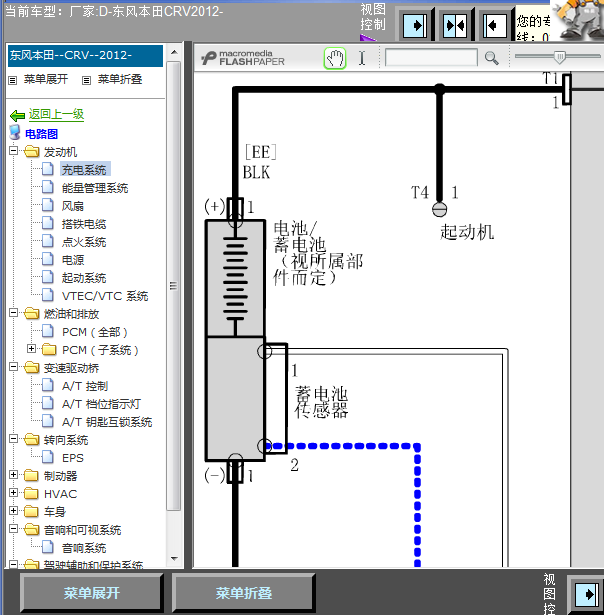Open the 起动系统 diagram item
Viewport: 604px width, 615px height.
[x=84, y=278]
